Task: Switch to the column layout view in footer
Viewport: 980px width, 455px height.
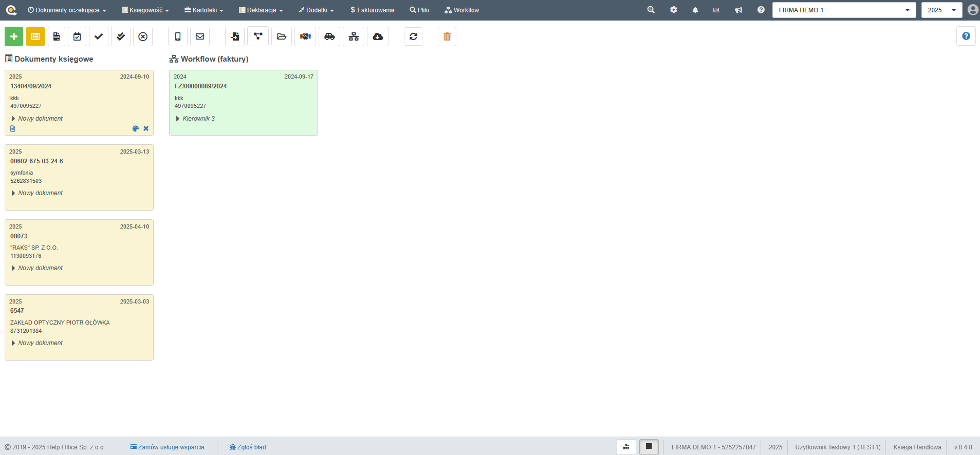Action: click(626, 447)
